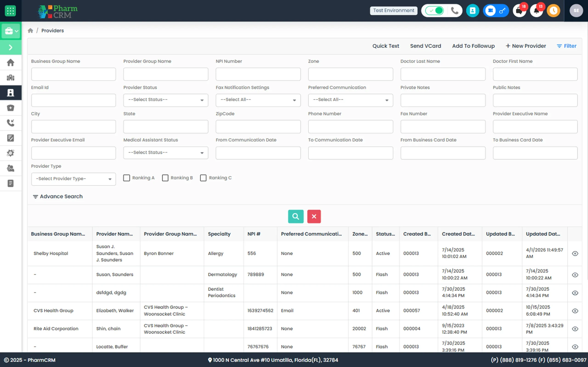Click the teal search magnifier button
Image resolution: width=588 pixels, height=367 pixels.
296,216
